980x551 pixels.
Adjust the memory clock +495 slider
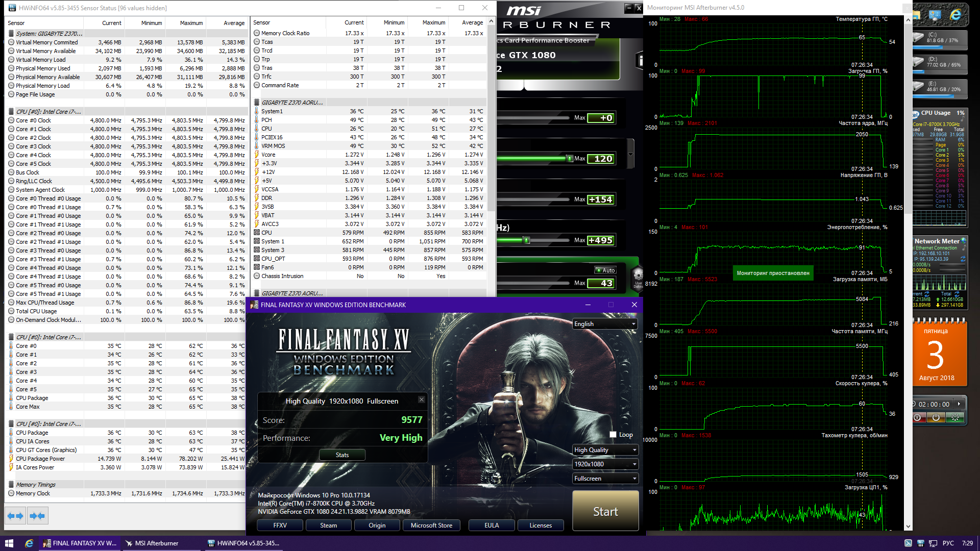click(x=526, y=240)
